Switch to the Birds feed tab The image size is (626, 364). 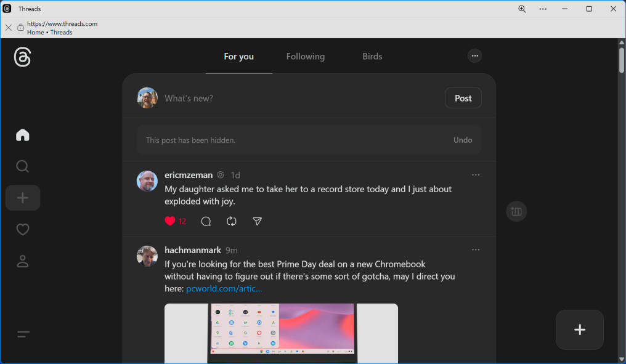click(x=372, y=57)
